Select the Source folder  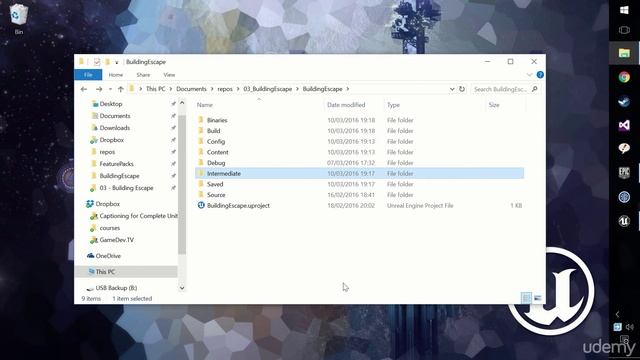point(216,195)
